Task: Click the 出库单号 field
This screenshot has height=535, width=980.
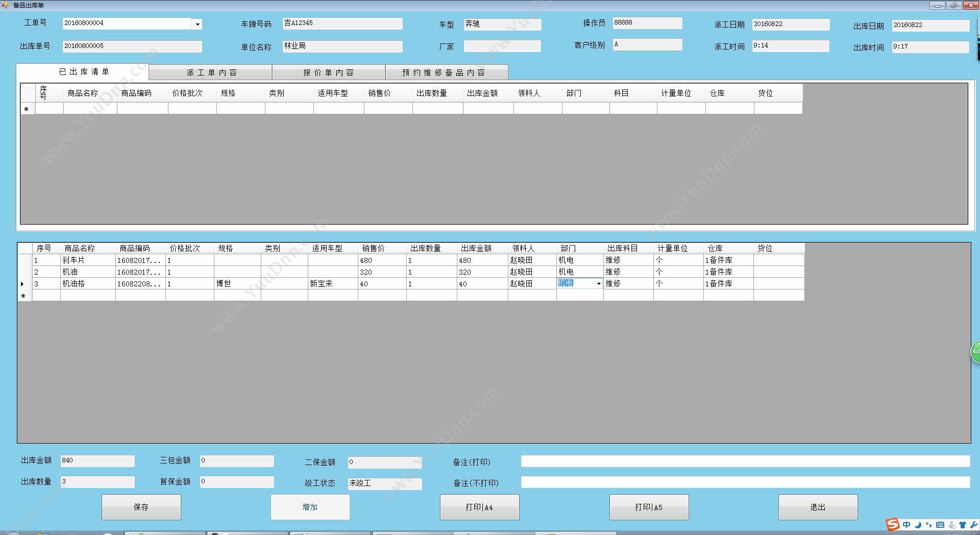Action: 132,46
